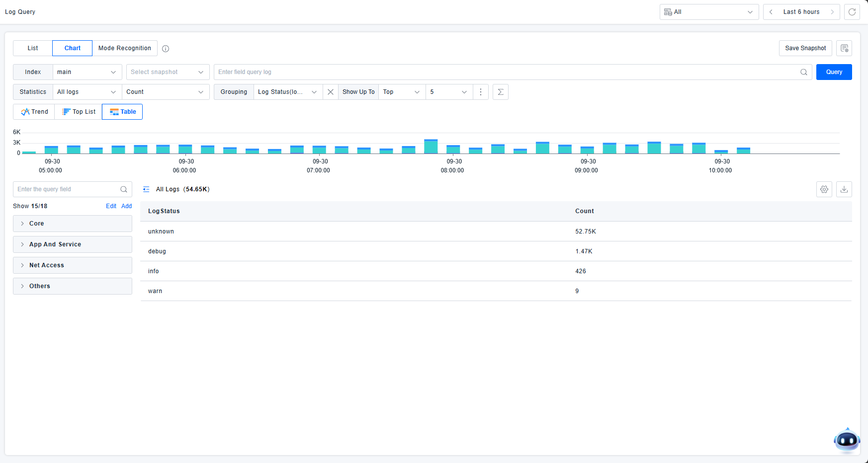Open the three-dot more options menu
This screenshot has height=463, width=868.
(x=481, y=92)
